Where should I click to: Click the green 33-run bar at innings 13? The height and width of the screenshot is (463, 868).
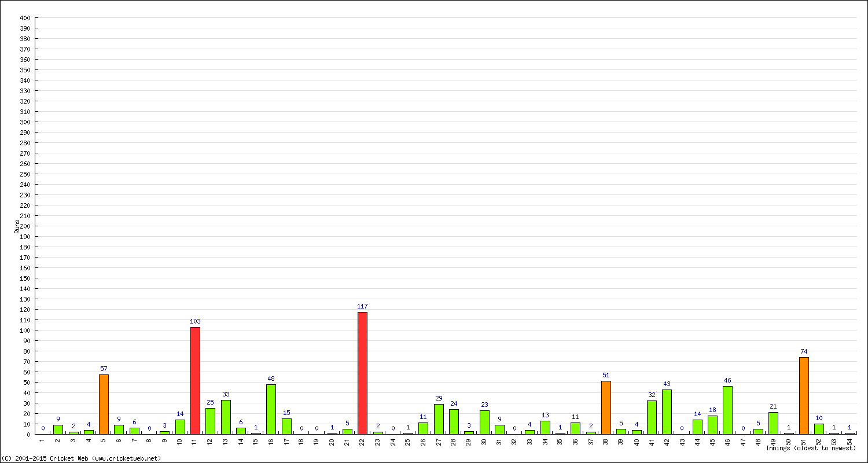click(226, 417)
